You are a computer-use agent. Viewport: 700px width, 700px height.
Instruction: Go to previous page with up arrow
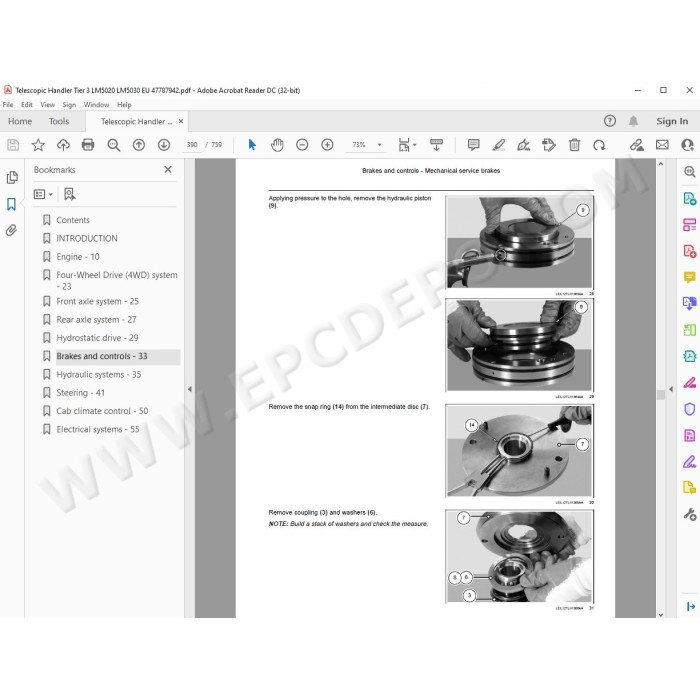(139, 145)
